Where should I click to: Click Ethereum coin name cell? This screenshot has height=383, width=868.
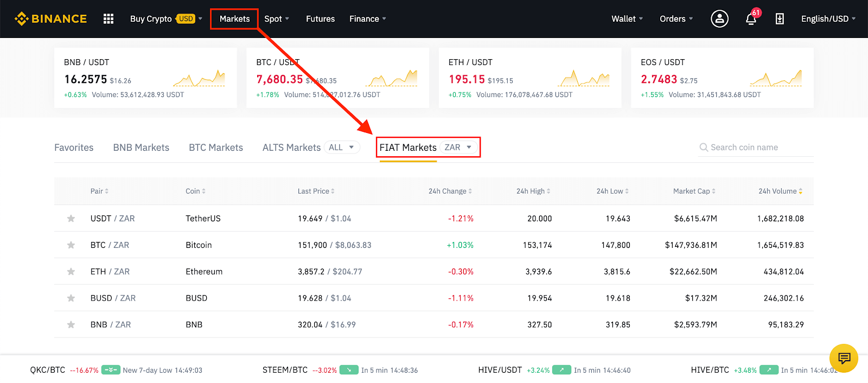pos(204,272)
